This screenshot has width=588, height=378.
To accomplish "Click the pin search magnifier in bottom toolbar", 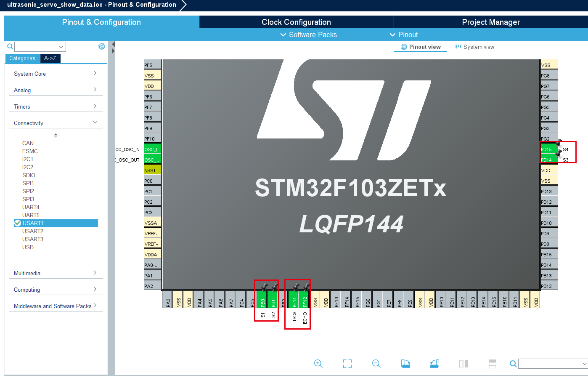I will 513,364.
